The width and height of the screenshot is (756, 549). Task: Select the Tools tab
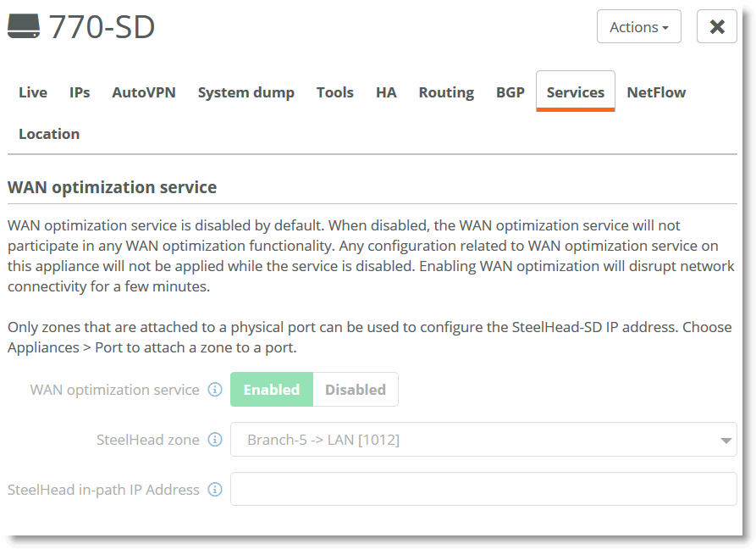pyautogui.click(x=335, y=92)
